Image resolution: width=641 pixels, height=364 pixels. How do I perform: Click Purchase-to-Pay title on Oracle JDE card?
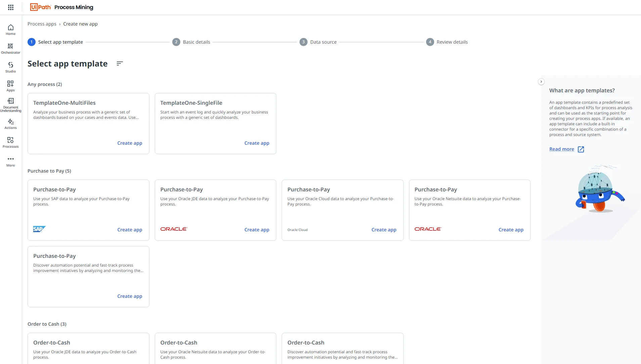coord(182,189)
